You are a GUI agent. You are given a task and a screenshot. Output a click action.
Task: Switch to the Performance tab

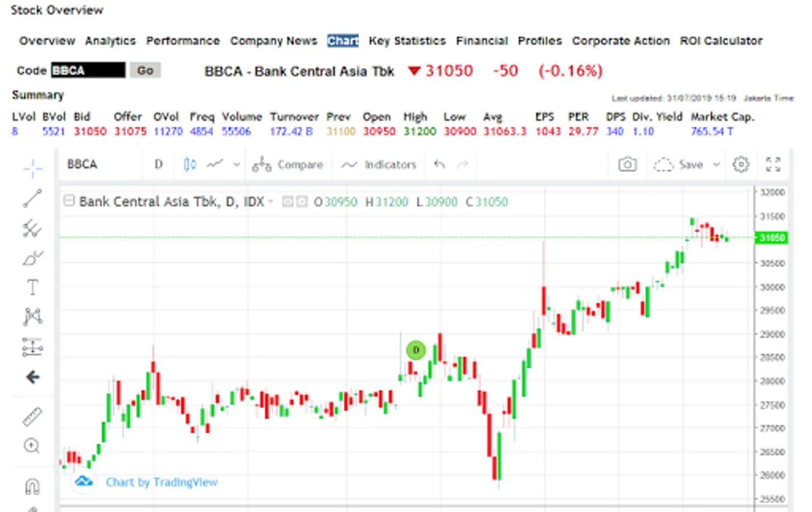point(183,41)
